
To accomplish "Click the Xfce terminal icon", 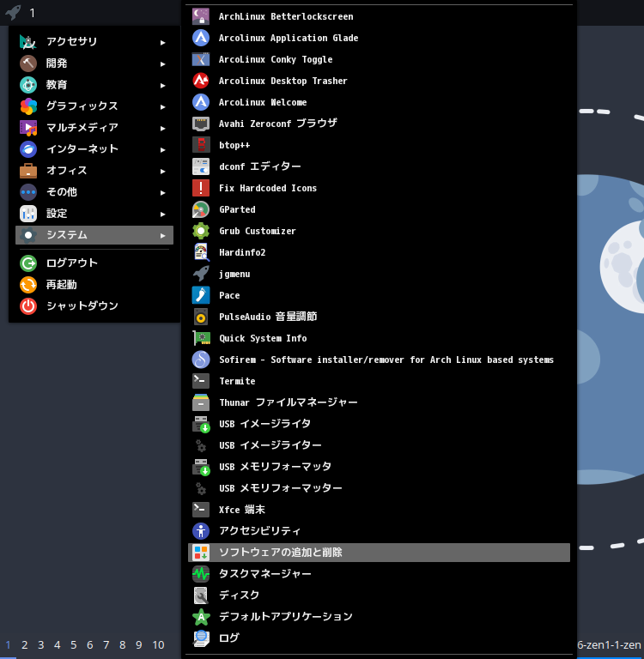I will pyautogui.click(x=201, y=510).
